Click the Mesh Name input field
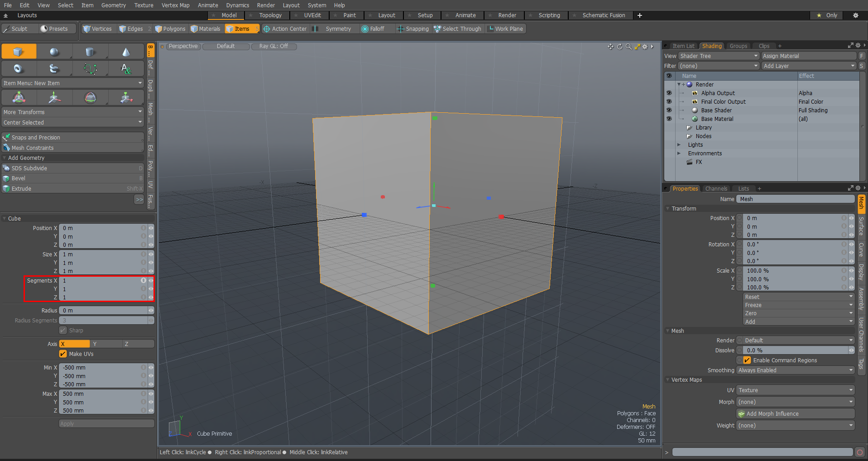This screenshot has height=461, width=868. [x=796, y=199]
